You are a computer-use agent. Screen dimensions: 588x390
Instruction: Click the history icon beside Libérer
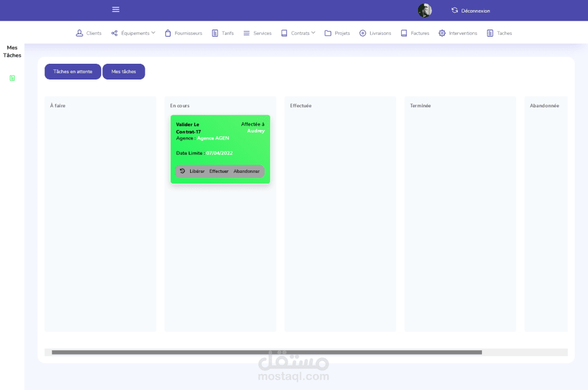[183, 171]
